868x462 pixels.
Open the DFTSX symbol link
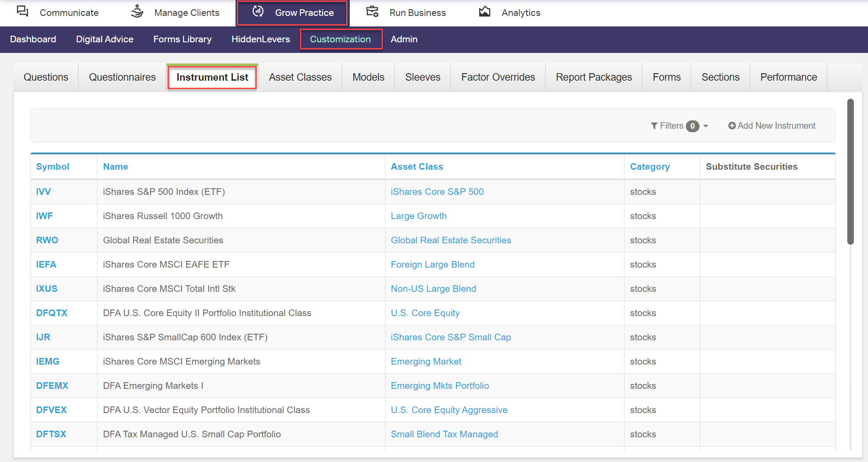51,434
